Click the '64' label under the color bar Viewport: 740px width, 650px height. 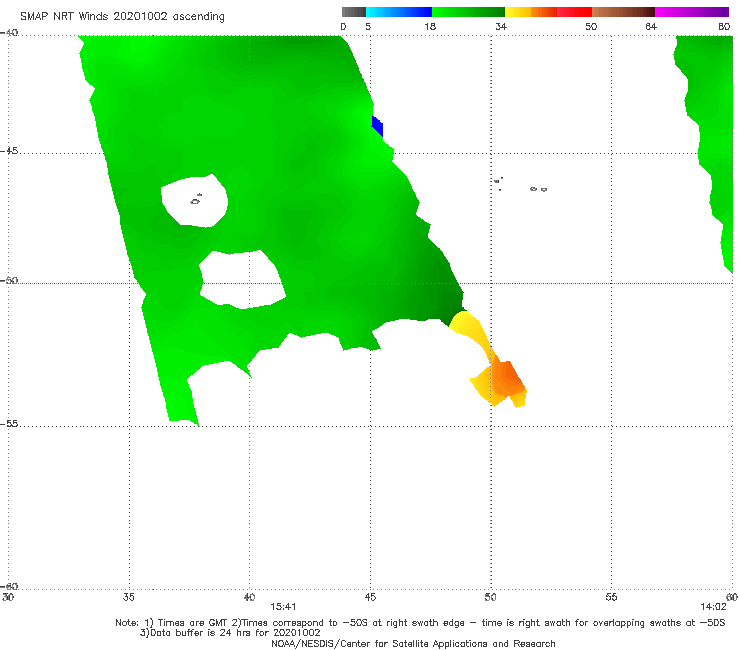[x=651, y=26]
